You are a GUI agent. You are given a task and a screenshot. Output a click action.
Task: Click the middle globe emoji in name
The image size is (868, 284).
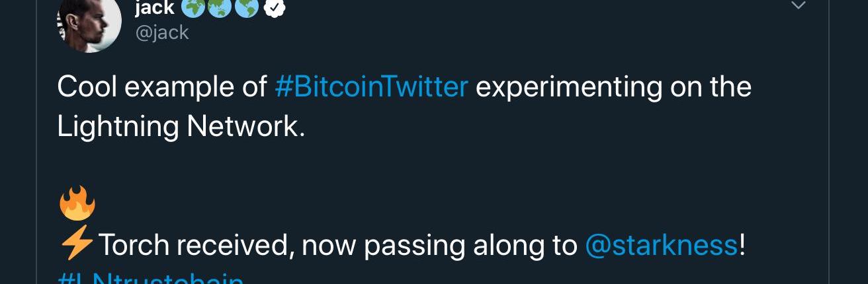tap(220, 7)
